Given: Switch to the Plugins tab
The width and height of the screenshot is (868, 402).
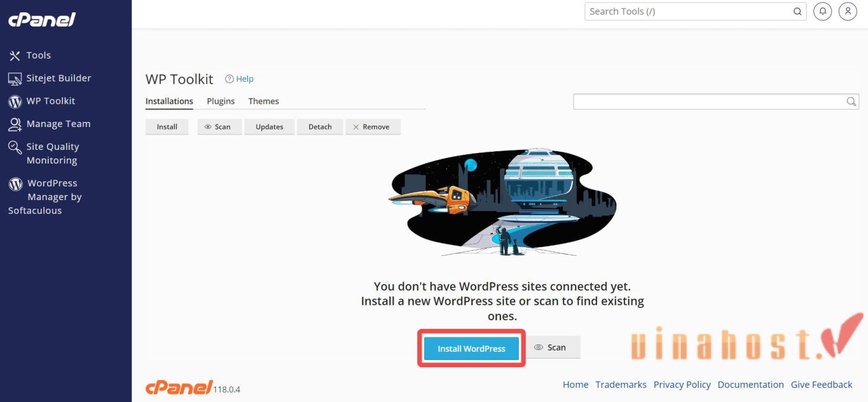Looking at the screenshot, I should 221,101.
